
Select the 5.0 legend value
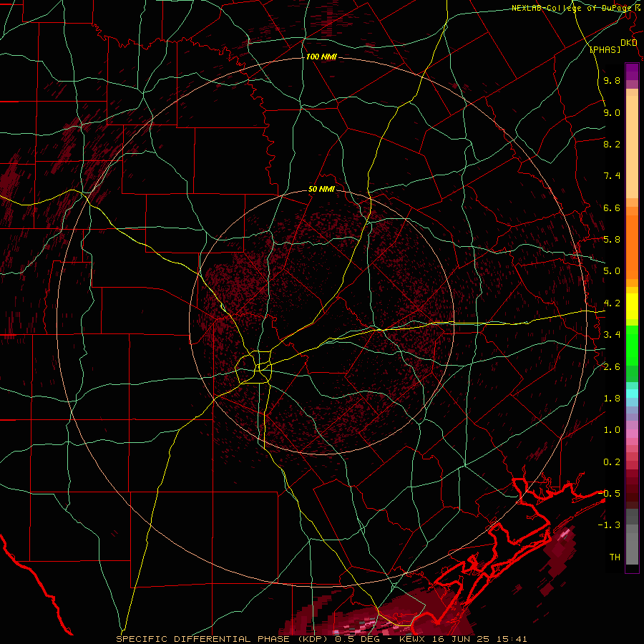(612, 271)
